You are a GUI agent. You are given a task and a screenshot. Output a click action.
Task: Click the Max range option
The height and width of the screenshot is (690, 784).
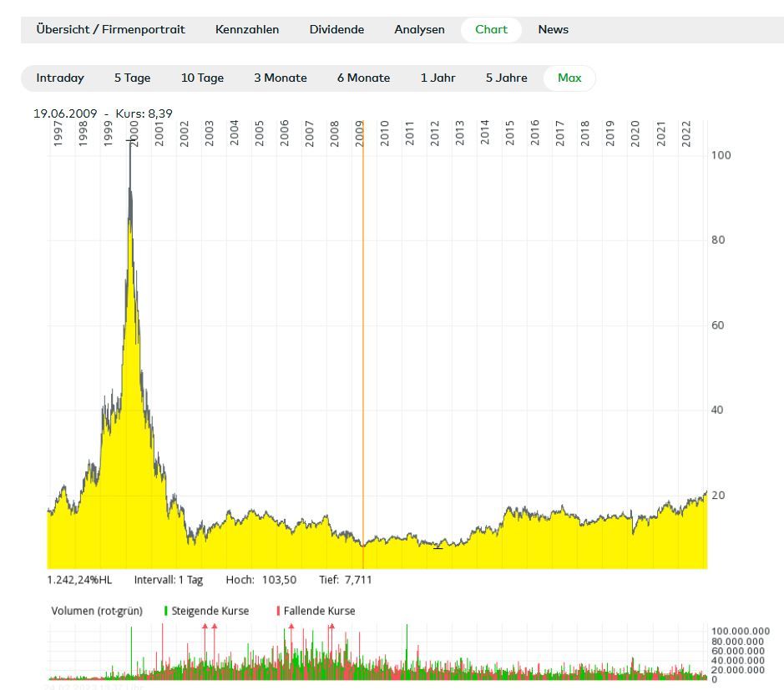tap(569, 78)
